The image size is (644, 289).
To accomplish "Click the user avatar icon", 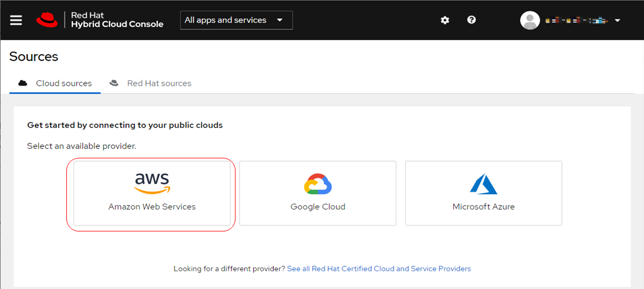I will click(x=530, y=20).
